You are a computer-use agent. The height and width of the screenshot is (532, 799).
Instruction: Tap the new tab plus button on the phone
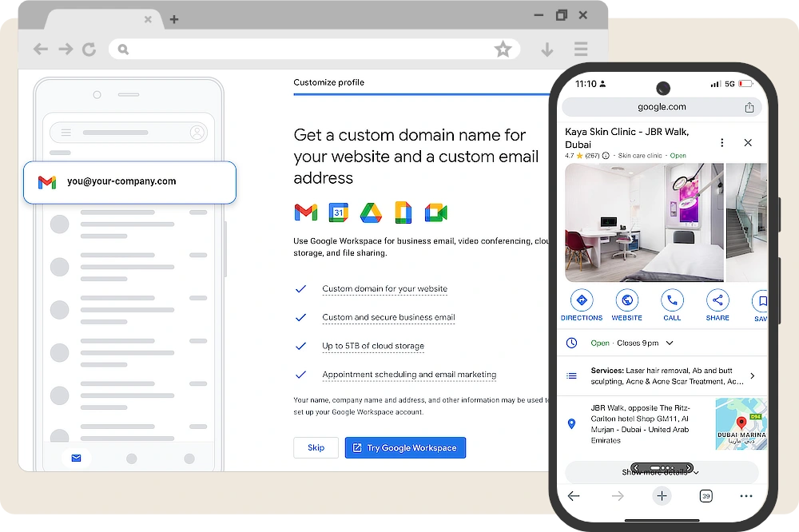click(x=662, y=496)
